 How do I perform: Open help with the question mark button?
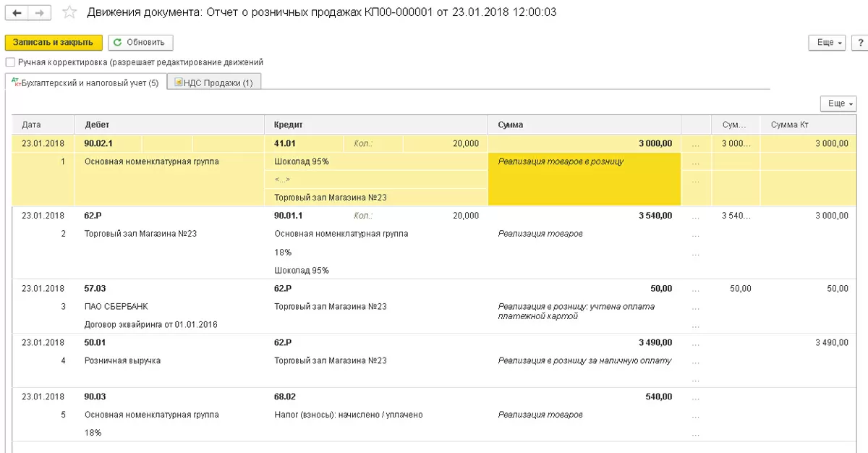(859, 43)
